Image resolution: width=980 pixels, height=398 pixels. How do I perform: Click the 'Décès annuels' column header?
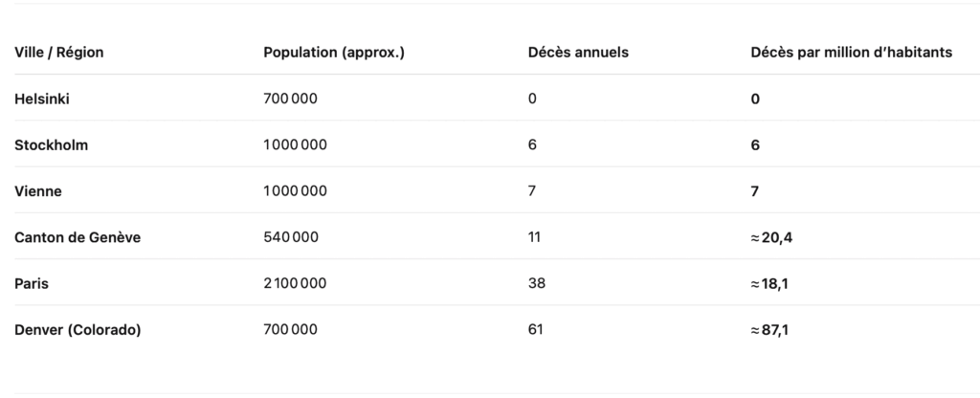[578, 53]
